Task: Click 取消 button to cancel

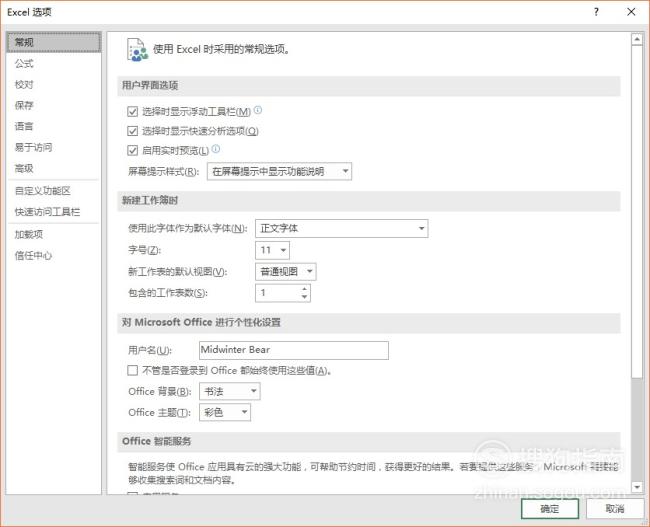Action: point(615,509)
